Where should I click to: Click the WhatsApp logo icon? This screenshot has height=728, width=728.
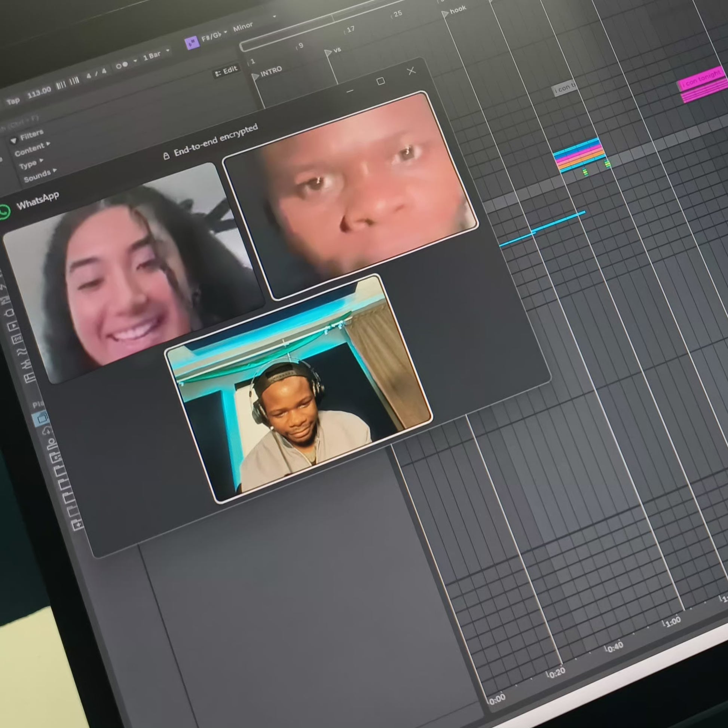4,211
